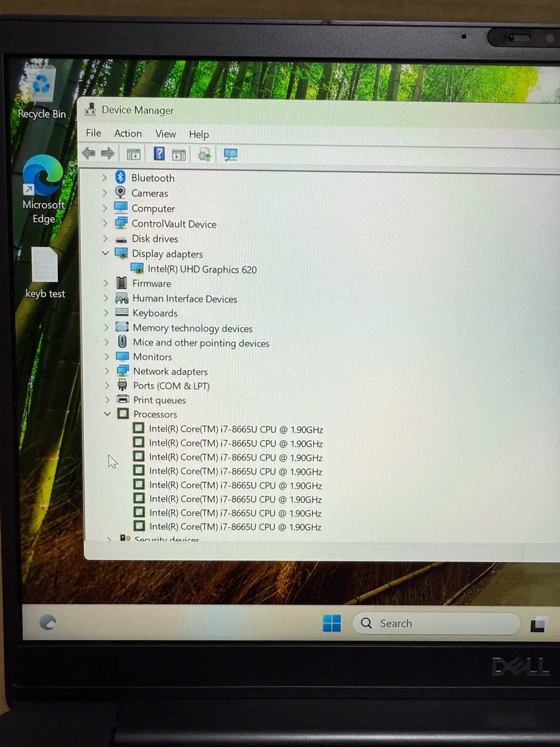Click the Cameras webcam icon

coord(121,193)
